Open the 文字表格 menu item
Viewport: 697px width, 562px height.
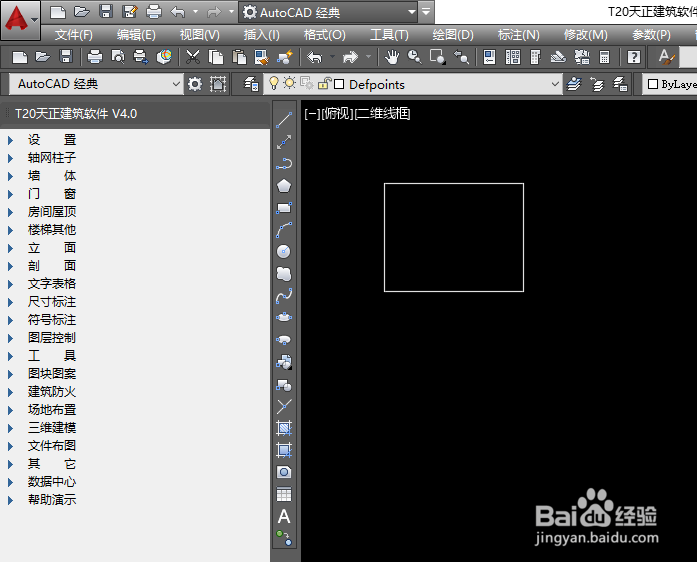(x=52, y=284)
